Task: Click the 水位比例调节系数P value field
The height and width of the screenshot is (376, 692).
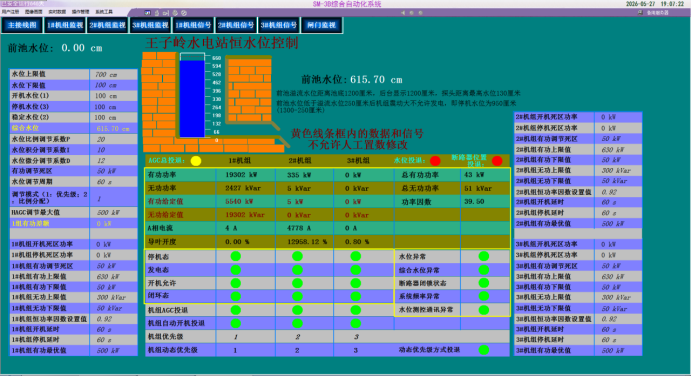Action: pyautogui.click(x=113, y=139)
